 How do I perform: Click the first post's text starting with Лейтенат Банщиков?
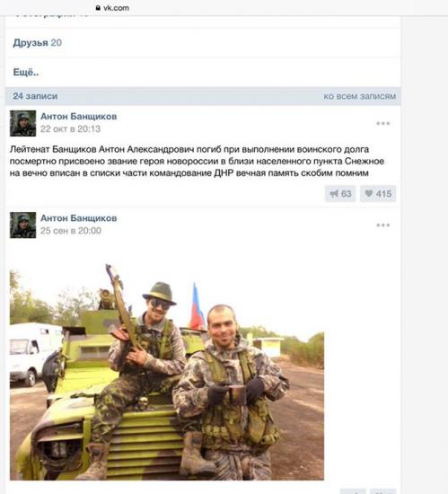coord(197,161)
